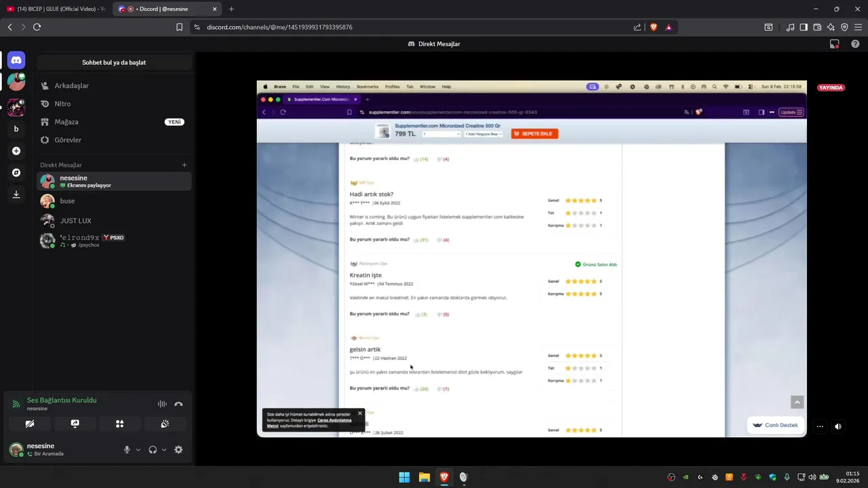Open Leo AI sparkle icon

tap(831, 27)
